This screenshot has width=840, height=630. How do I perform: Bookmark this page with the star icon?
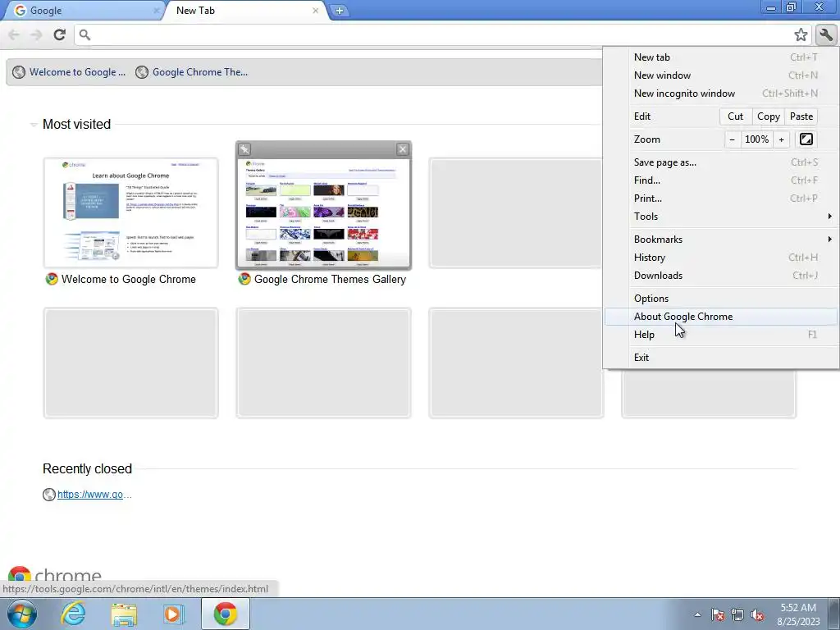point(801,34)
